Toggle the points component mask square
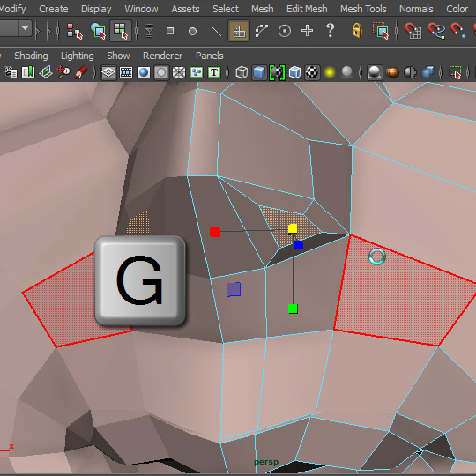Image resolution: width=476 pixels, height=476 pixels. click(170, 31)
